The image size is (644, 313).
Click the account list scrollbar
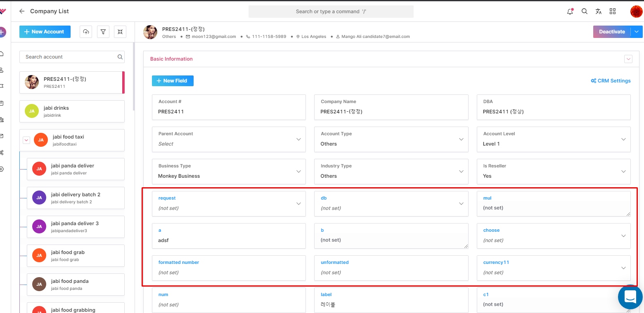tap(133, 77)
